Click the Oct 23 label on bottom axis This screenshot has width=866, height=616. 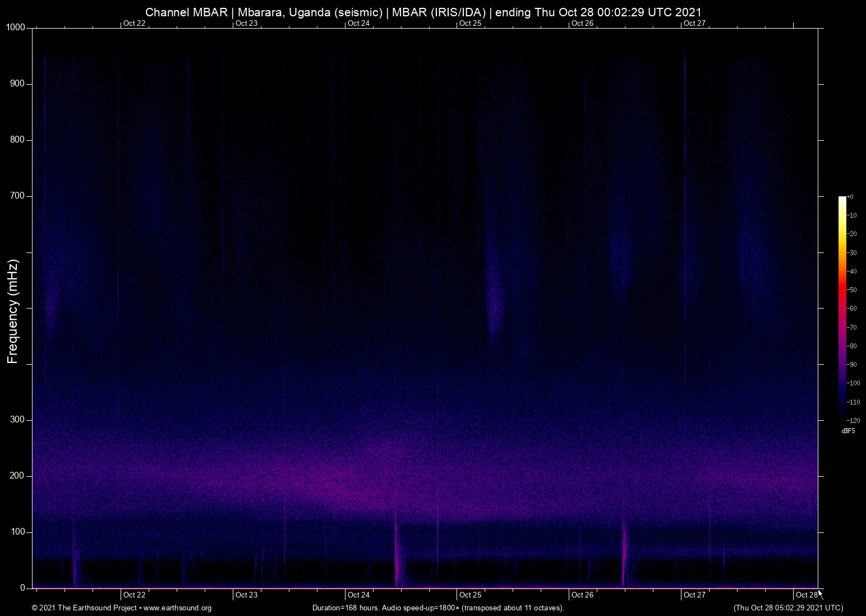coord(246,595)
